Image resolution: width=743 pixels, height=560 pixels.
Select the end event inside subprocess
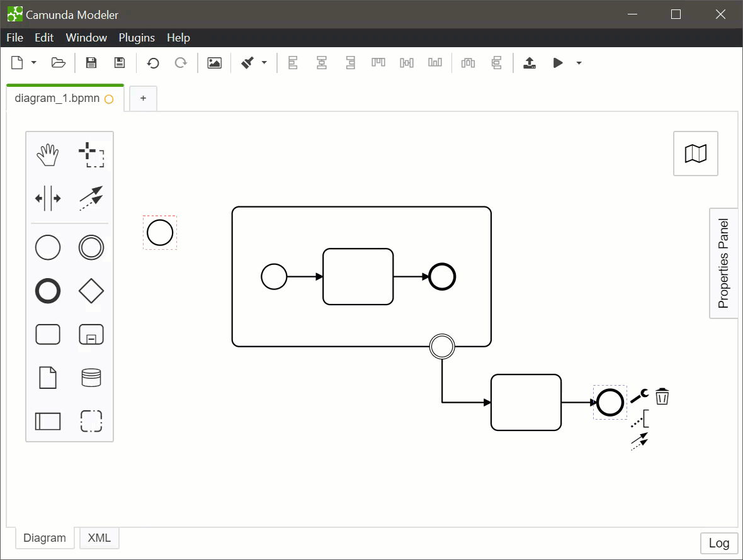click(442, 276)
